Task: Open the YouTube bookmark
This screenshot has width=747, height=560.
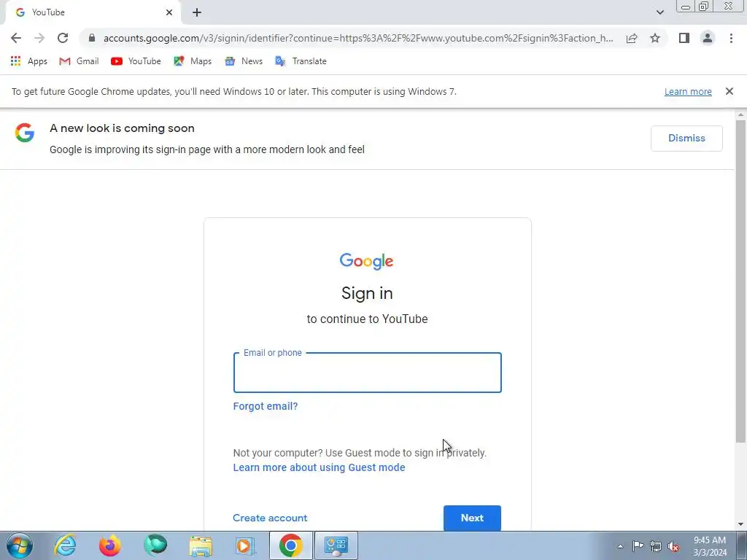Action: pyautogui.click(x=136, y=61)
